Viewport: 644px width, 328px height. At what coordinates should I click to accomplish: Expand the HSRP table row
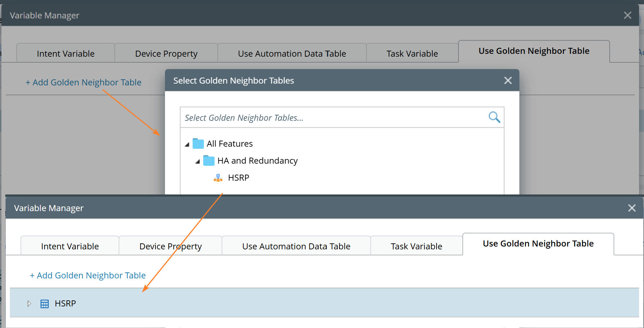(29, 304)
